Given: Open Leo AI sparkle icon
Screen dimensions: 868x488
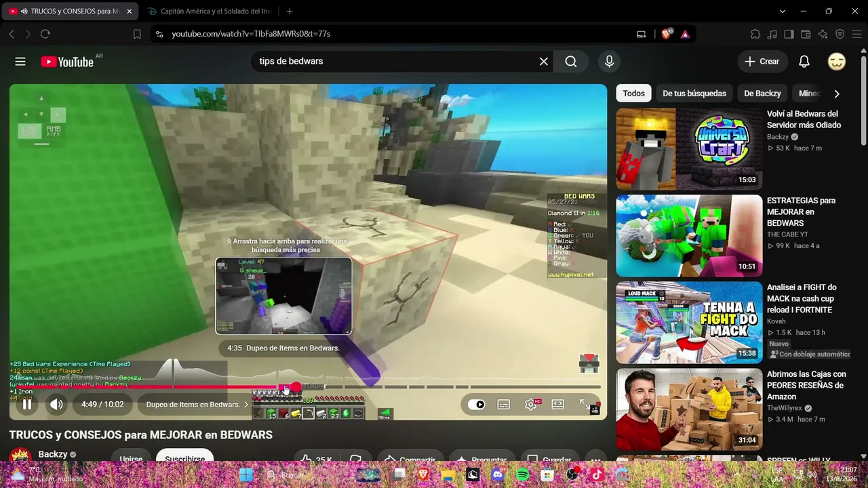Looking at the screenshot, I should [823, 34].
